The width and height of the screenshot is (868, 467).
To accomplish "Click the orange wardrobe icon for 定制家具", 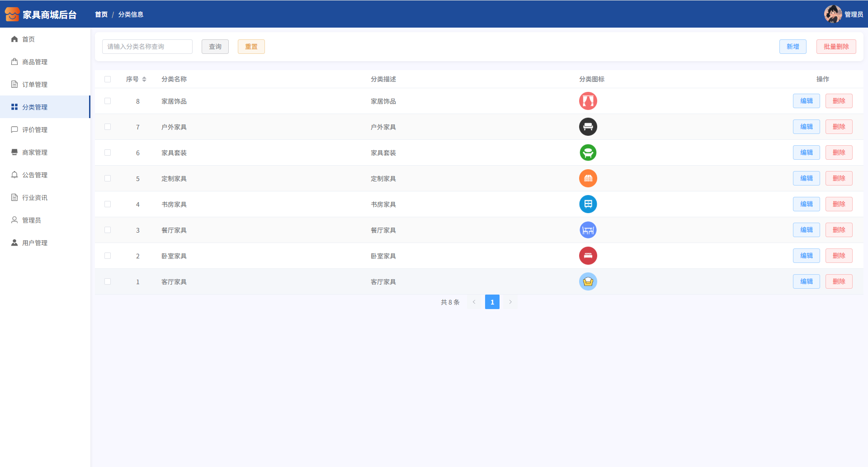I will 588,178.
